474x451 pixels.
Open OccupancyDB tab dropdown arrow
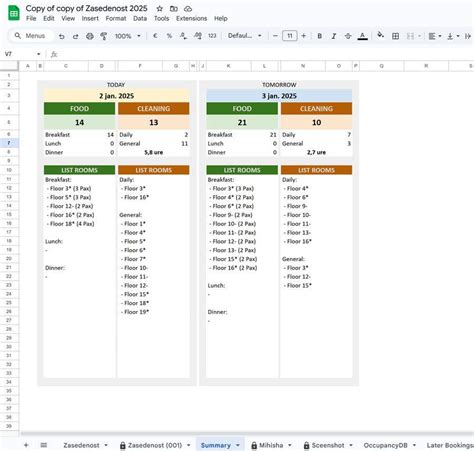tap(414, 445)
